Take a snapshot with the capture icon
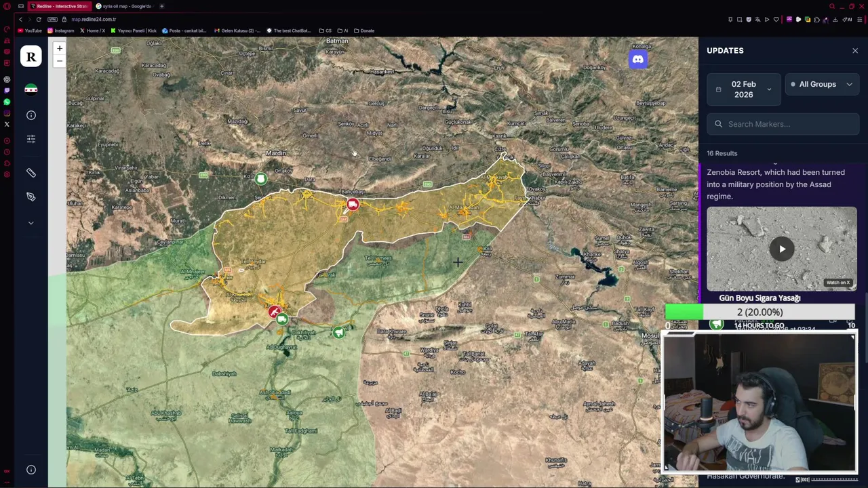 (739, 19)
